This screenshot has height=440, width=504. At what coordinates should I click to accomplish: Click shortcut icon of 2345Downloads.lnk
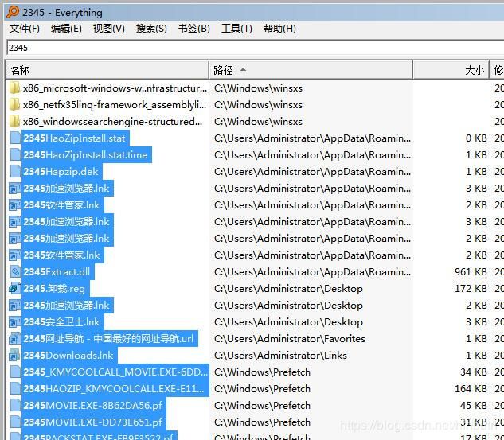[x=15, y=355]
